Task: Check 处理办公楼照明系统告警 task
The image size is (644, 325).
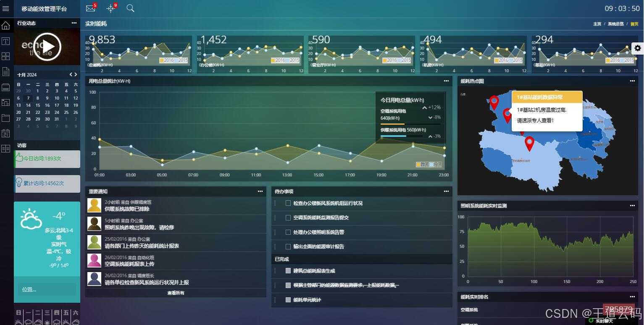Action: click(x=288, y=232)
